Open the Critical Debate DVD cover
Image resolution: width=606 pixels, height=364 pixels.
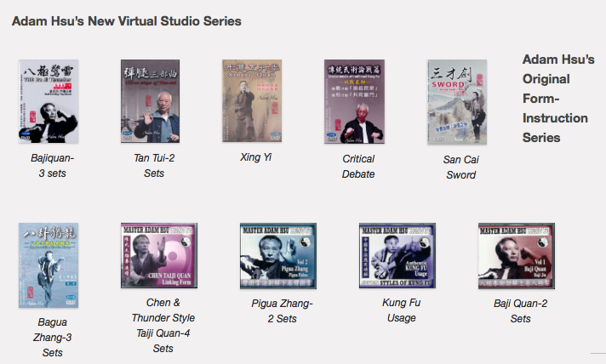click(x=354, y=101)
